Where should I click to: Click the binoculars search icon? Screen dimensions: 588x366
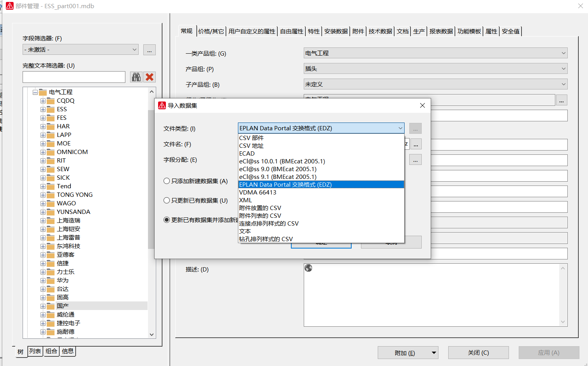point(136,77)
